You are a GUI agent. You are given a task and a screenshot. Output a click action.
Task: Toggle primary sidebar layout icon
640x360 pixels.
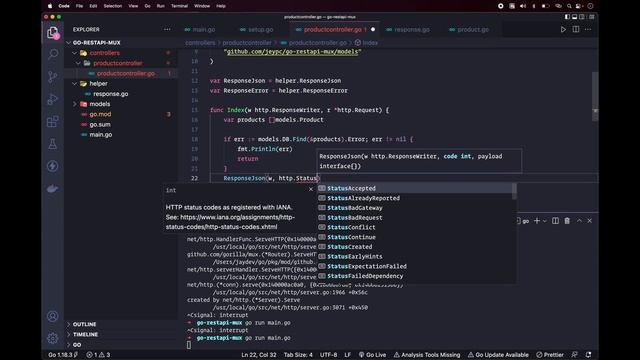pyautogui.click(x=567, y=17)
